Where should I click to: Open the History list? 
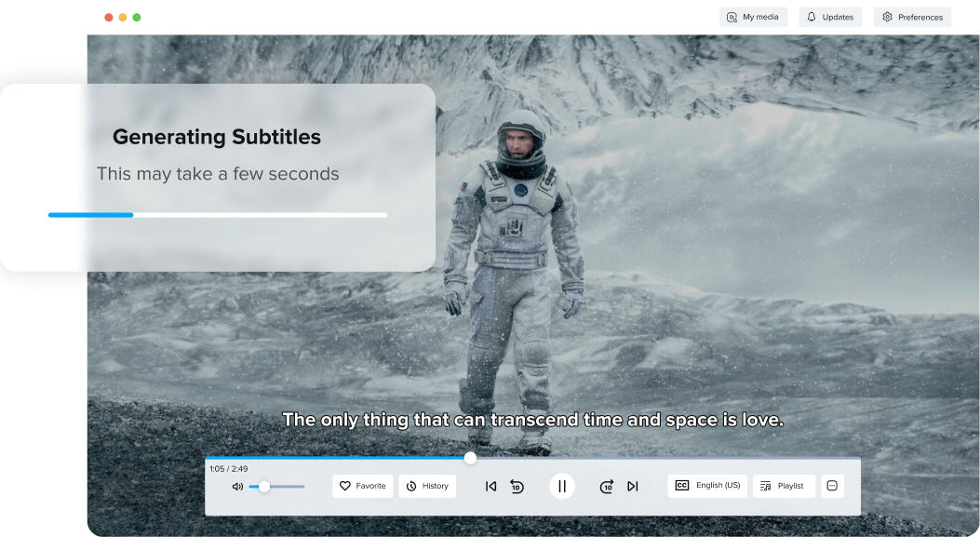pos(427,486)
